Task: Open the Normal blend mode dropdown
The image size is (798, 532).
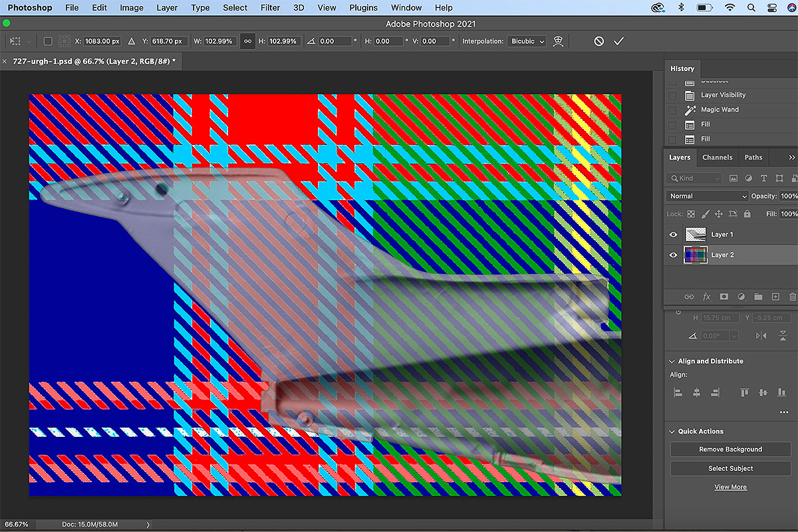Action: 707,196
